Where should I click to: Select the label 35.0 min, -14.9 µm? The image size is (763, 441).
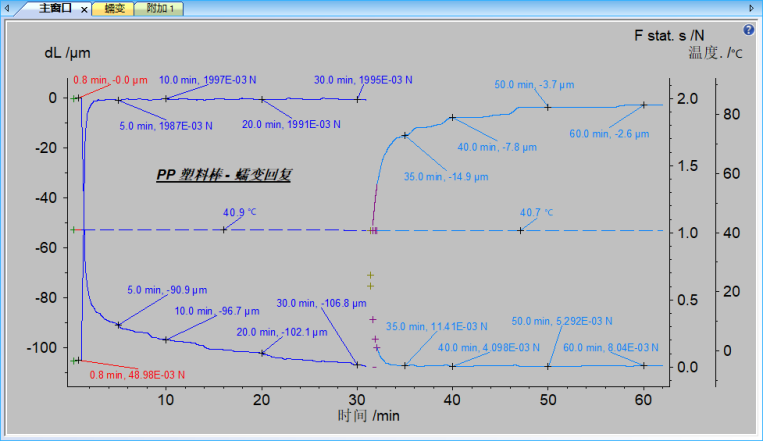click(x=446, y=177)
